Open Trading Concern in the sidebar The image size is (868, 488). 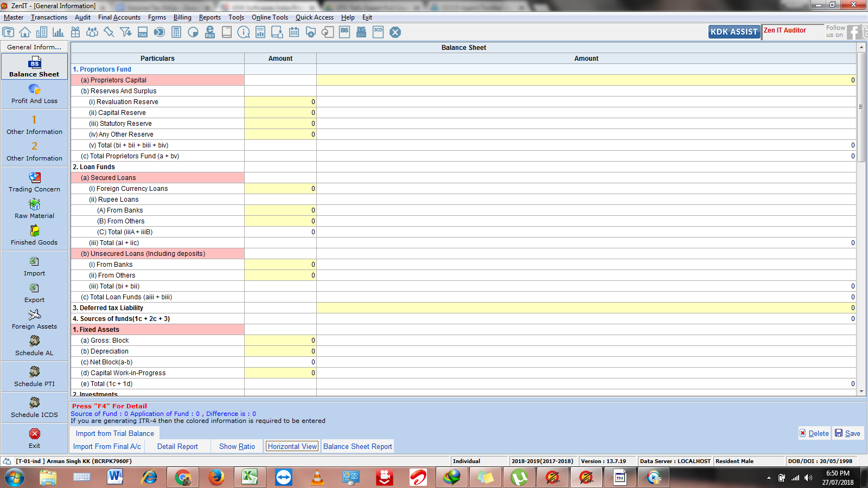(x=34, y=182)
